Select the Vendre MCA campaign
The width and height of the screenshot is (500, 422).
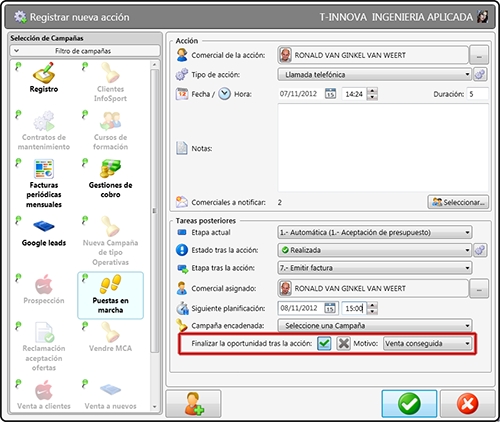pos(110,337)
